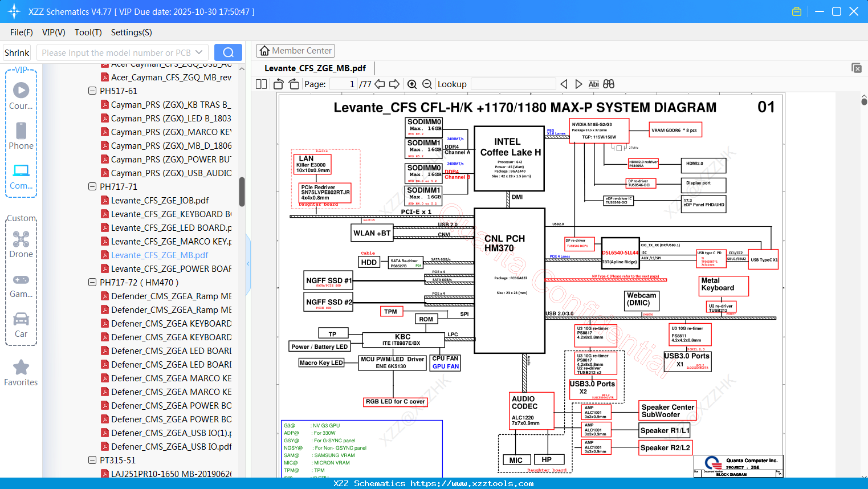Collapse the PH517-61 folder

pos(92,91)
